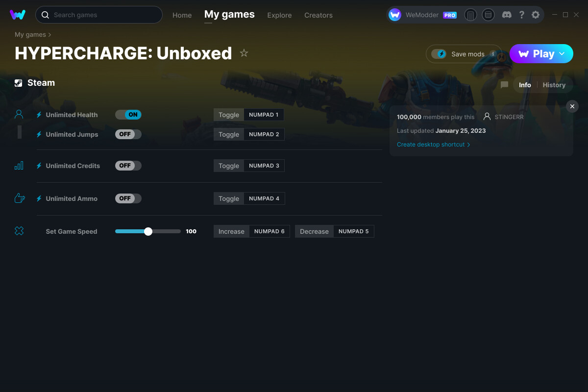The image size is (588, 392).
Task: Change the NUMPAD 5 decrease hotkey
Action: pyautogui.click(x=354, y=231)
